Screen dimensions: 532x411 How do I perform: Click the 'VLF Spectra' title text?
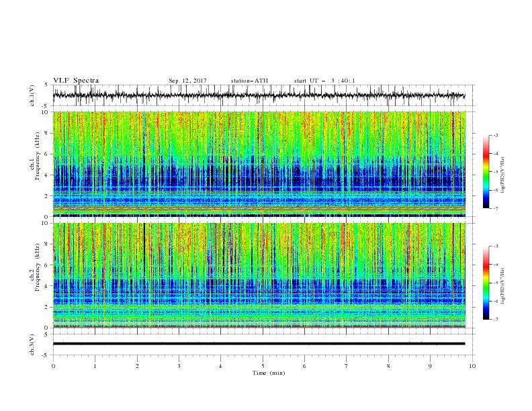point(76,81)
